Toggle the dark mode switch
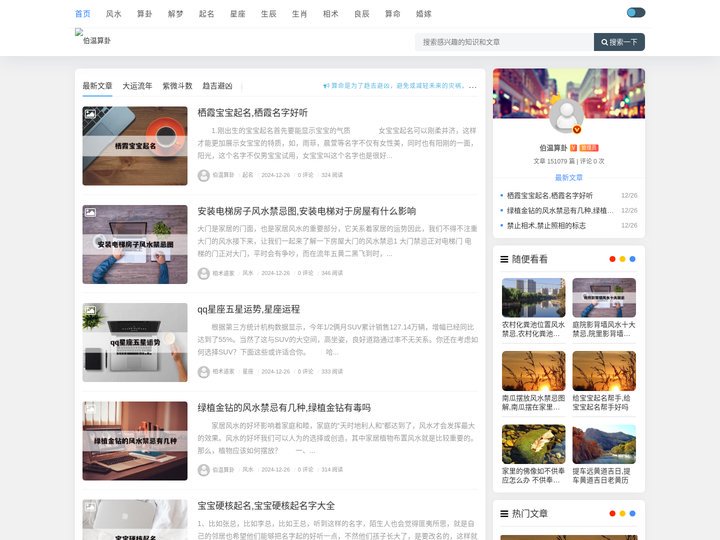This screenshot has width=720, height=540. click(636, 12)
